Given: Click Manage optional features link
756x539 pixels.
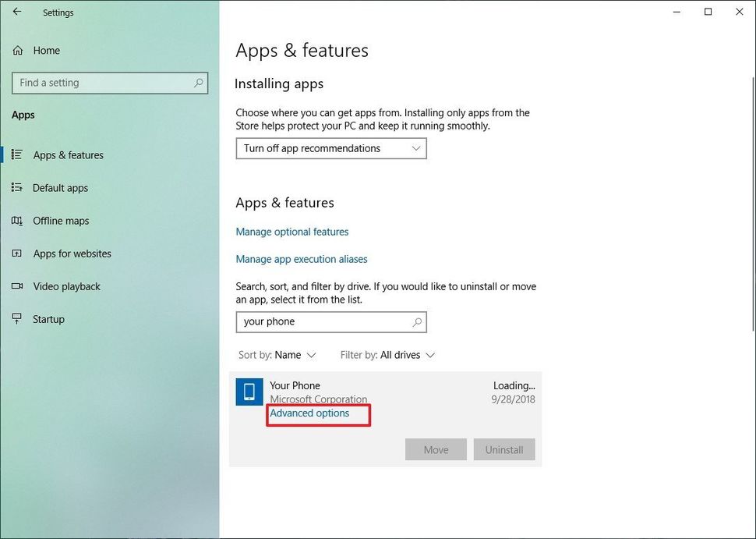Looking at the screenshot, I should click(292, 232).
